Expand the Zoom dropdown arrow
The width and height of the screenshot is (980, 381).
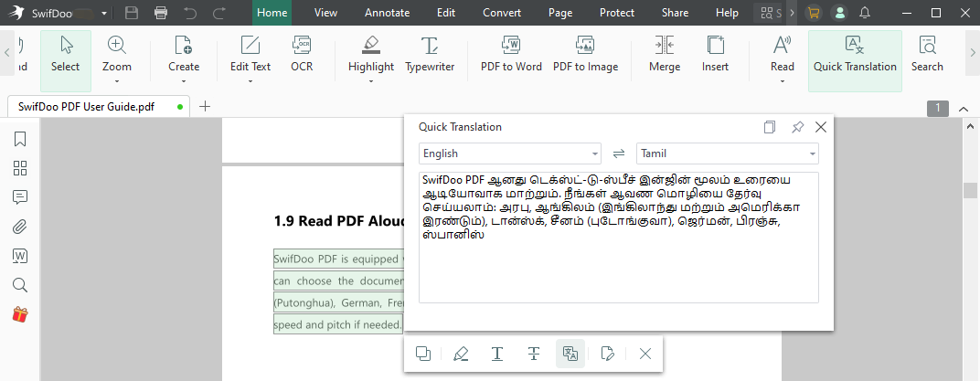(117, 81)
